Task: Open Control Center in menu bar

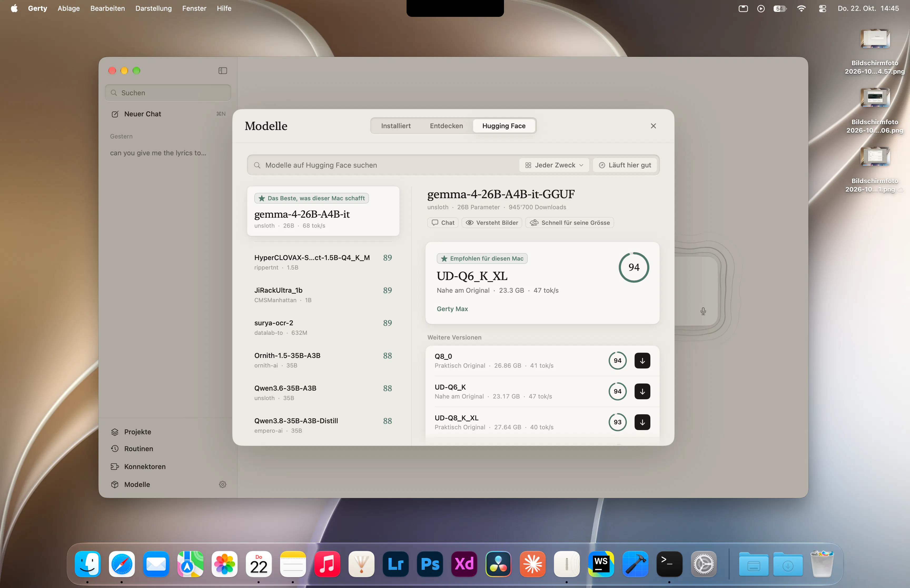Action: pos(823,8)
